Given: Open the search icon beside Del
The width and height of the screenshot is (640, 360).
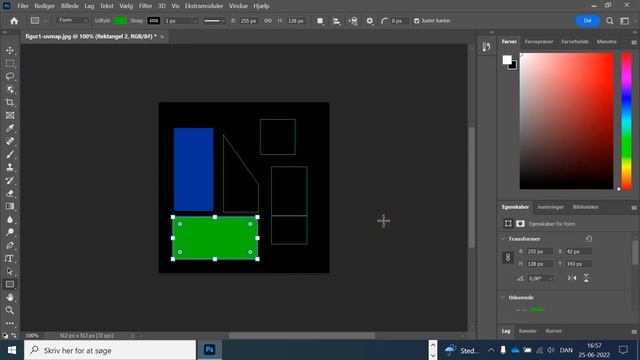Looking at the screenshot, I should coord(609,21).
